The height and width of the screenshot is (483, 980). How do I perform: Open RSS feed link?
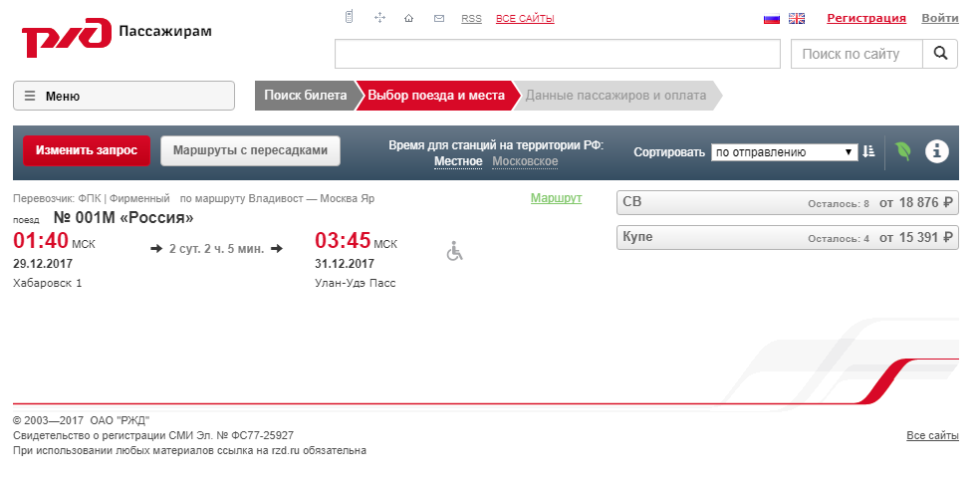tap(471, 19)
